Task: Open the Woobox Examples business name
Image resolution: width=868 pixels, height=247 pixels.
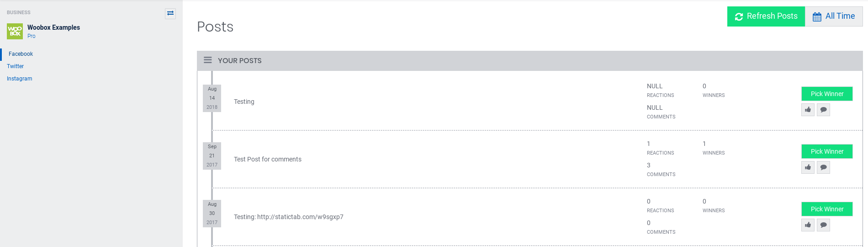Action: (x=53, y=27)
